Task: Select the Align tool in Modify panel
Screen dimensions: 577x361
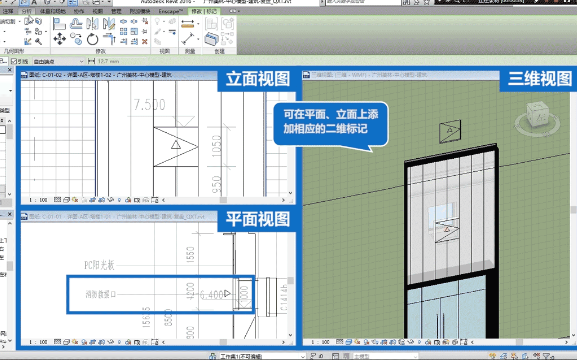Action: (59, 24)
